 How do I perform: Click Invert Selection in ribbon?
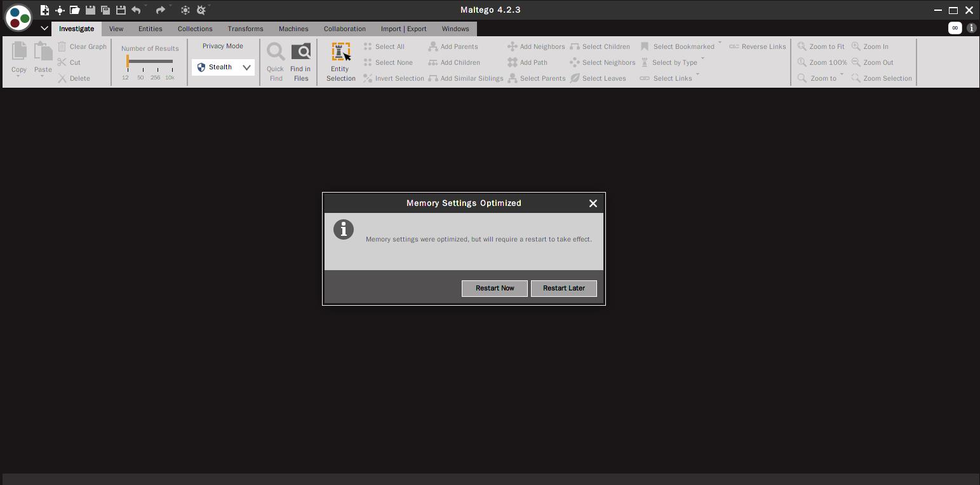[394, 78]
